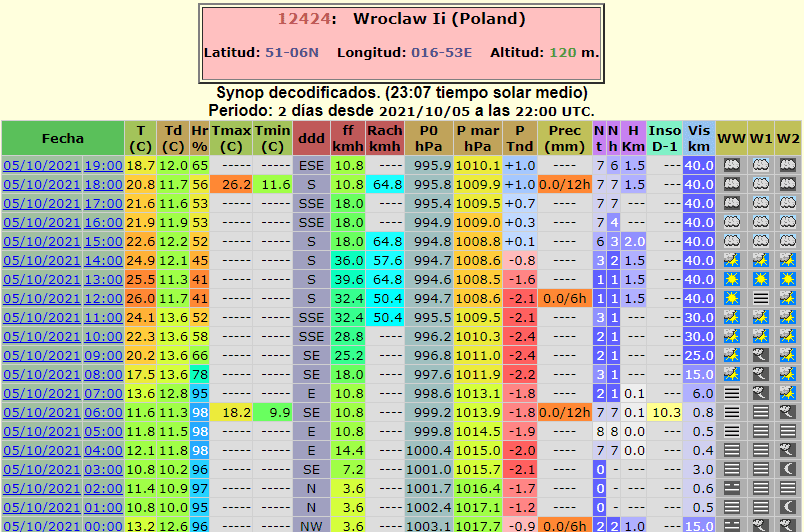Click the WW sunny icon in the 12:00 row
Image resolution: width=804 pixels, height=532 pixels.
pyautogui.click(x=732, y=298)
